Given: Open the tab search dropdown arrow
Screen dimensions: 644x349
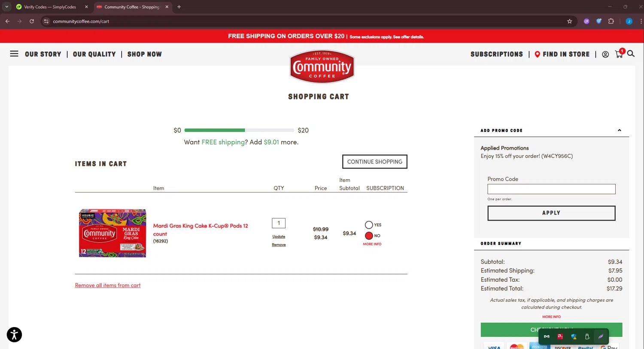Looking at the screenshot, I should click(x=7, y=7).
